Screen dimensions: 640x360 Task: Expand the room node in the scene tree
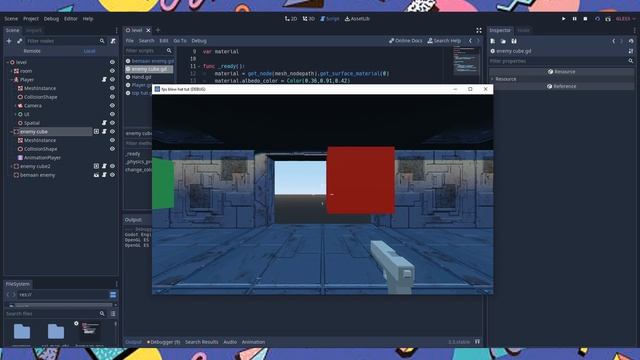(x=11, y=71)
